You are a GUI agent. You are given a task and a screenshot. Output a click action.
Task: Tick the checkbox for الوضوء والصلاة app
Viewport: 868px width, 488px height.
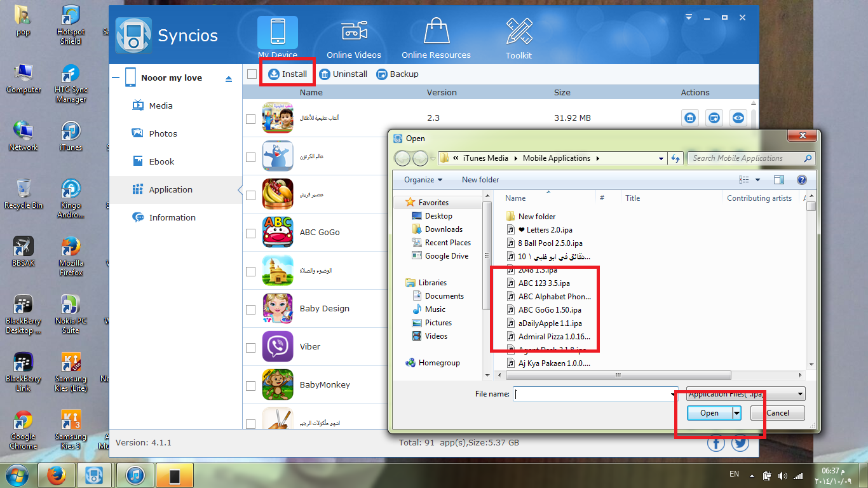(x=251, y=271)
